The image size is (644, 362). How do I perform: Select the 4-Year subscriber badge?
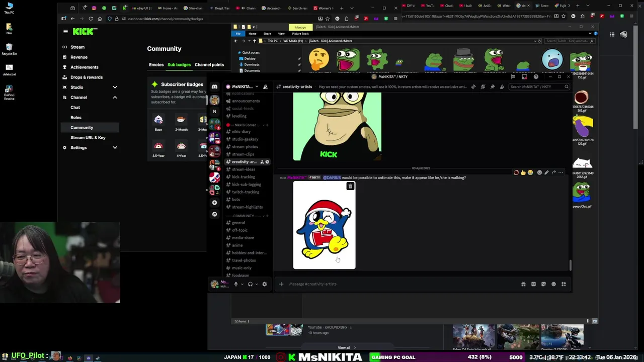[181, 149]
